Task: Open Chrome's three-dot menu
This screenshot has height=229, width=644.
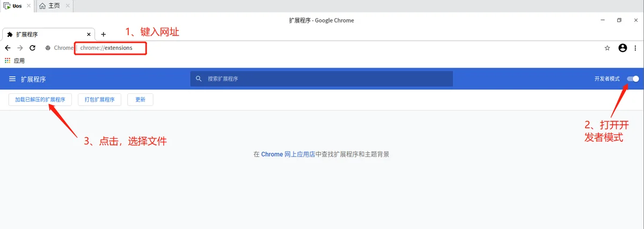Action: (x=636, y=48)
